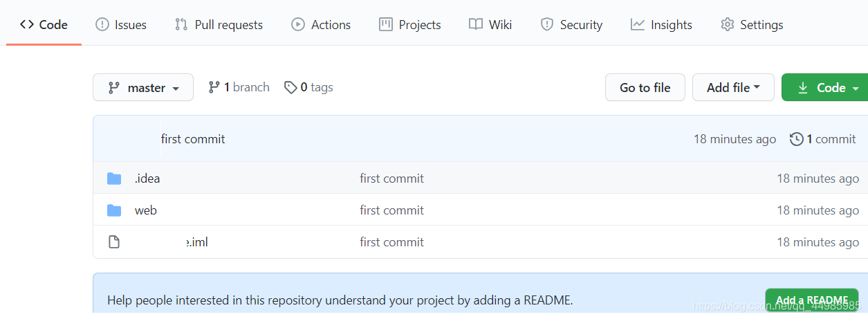The height and width of the screenshot is (319, 868).
Task: Go to the Actions tab
Action: [x=321, y=25]
